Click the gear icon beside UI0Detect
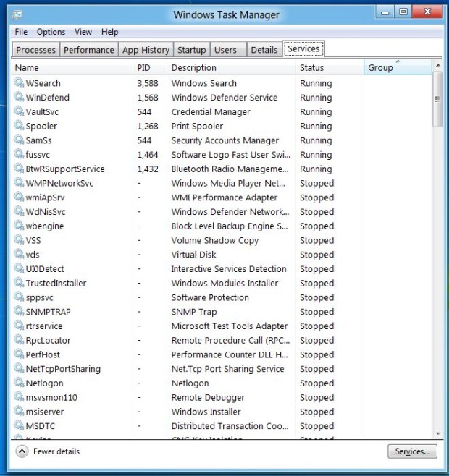Viewport: 449px width, 476px height. click(19, 268)
